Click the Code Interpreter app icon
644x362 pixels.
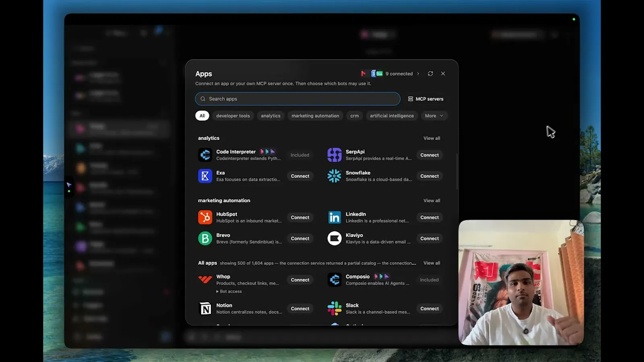(x=205, y=155)
